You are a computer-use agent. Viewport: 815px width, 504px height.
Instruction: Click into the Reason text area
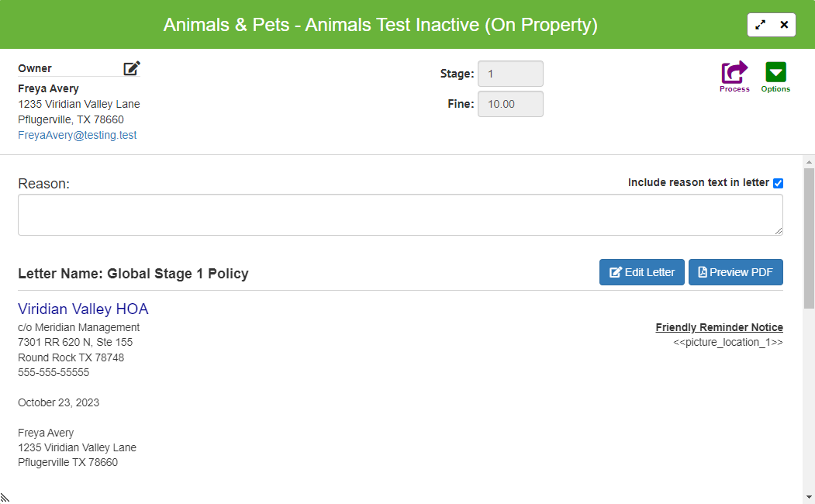[x=400, y=215]
